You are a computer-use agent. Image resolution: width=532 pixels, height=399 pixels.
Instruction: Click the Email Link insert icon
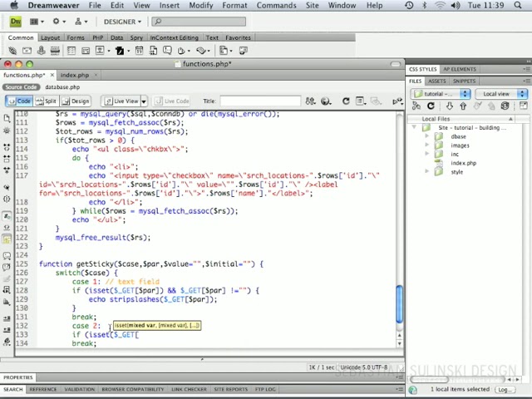[x=27, y=51]
